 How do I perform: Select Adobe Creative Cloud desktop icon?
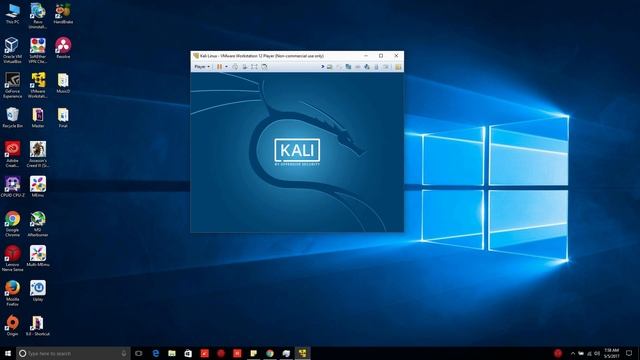(x=12, y=154)
